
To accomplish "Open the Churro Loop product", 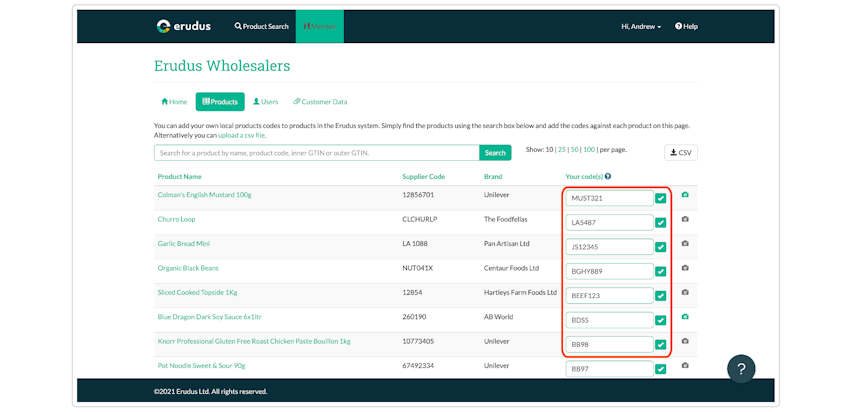I will [176, 219].
